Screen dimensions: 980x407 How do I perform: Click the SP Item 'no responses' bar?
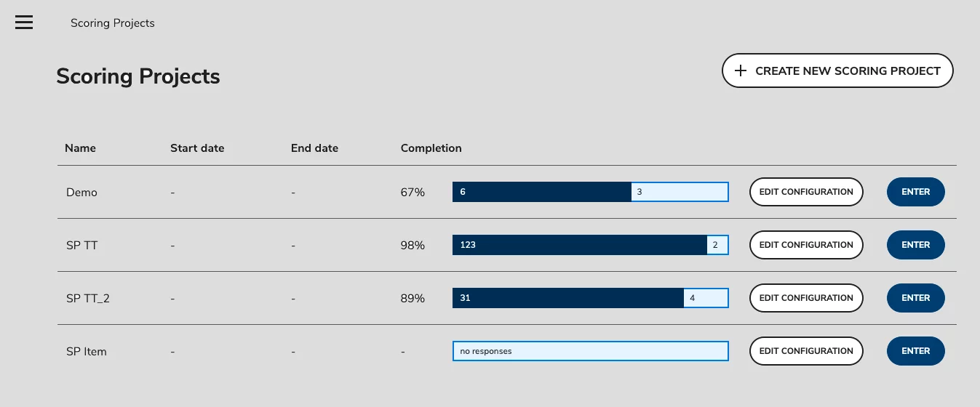tap(590, 351)
